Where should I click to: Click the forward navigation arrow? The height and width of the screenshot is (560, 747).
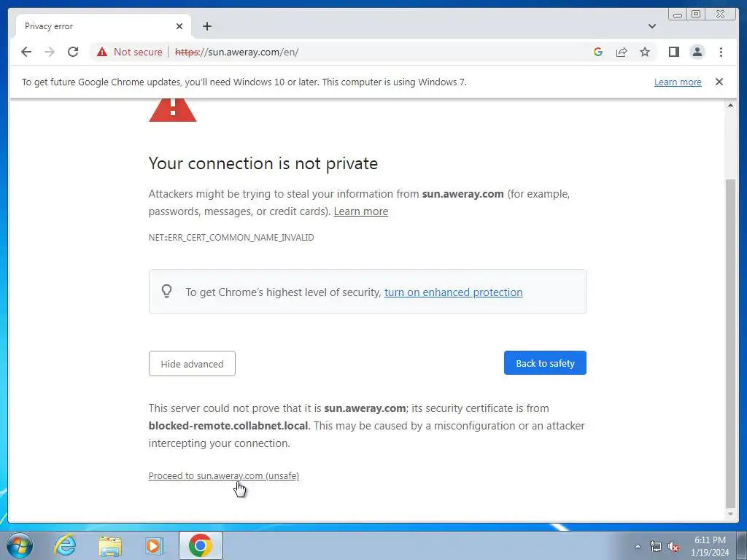[x=50, y=52]
